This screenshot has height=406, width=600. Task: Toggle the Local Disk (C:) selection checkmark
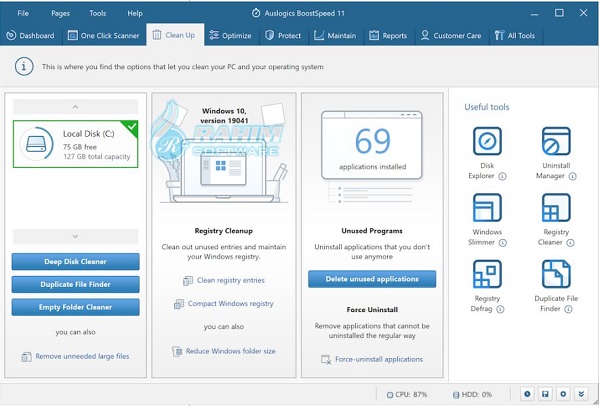pos(131,127)
